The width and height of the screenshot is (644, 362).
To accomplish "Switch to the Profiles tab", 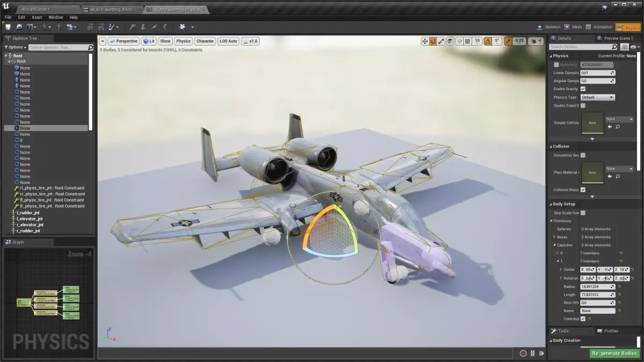I will pos(611,331).
